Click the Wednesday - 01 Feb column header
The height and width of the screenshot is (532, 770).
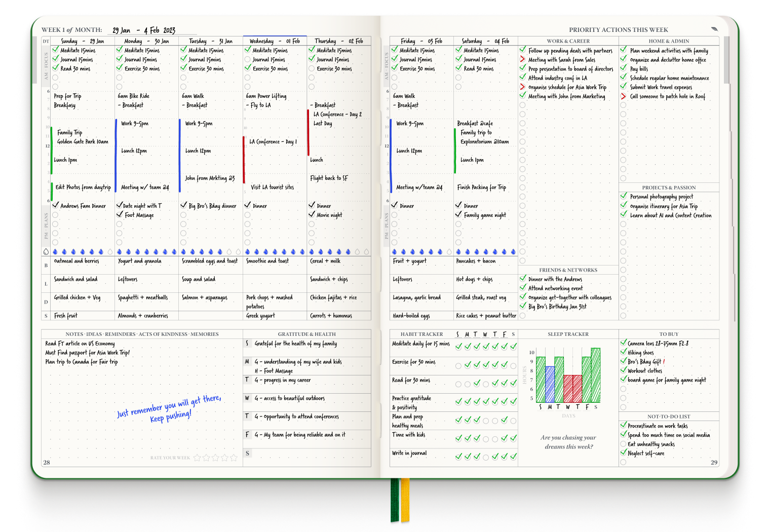(275, 41)
